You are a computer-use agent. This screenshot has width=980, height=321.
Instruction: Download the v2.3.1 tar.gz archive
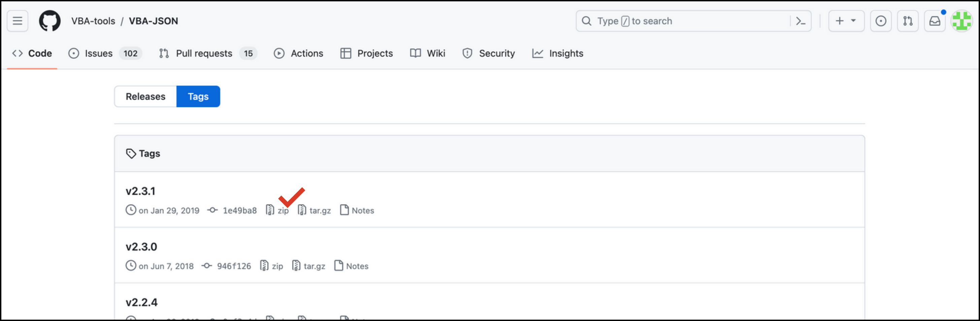pos(314,210)
